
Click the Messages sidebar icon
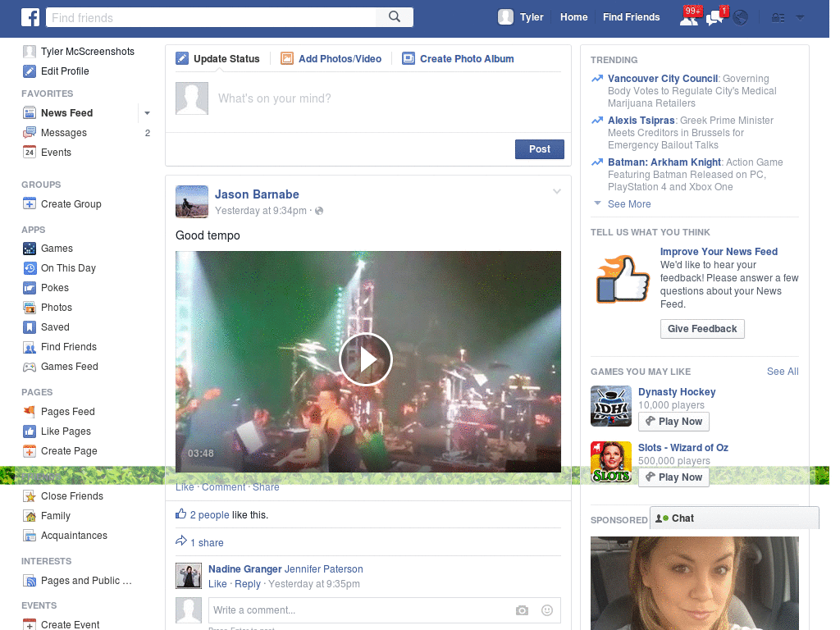[x=30, y=133]
